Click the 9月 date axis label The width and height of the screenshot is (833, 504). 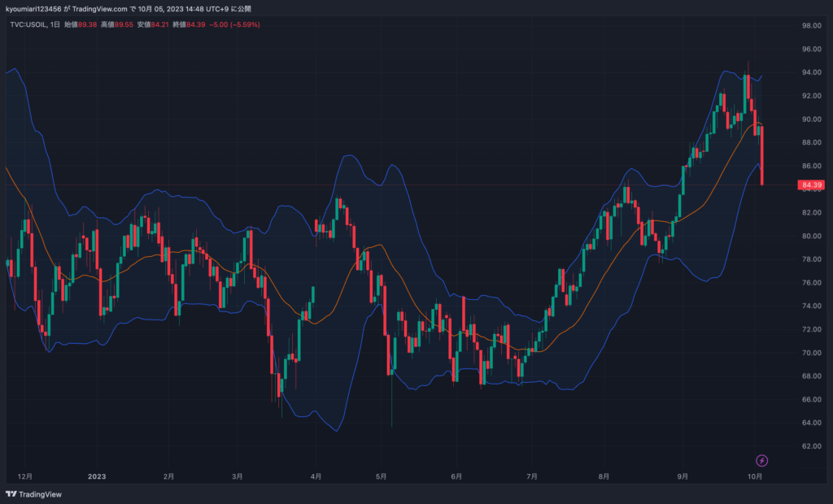(x=683, y=476)
